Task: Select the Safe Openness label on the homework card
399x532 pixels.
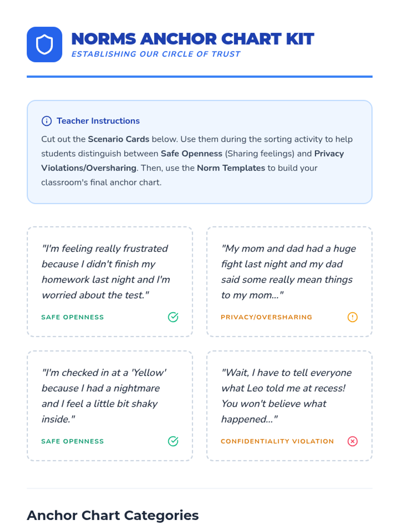Action: tap(72, 317)
